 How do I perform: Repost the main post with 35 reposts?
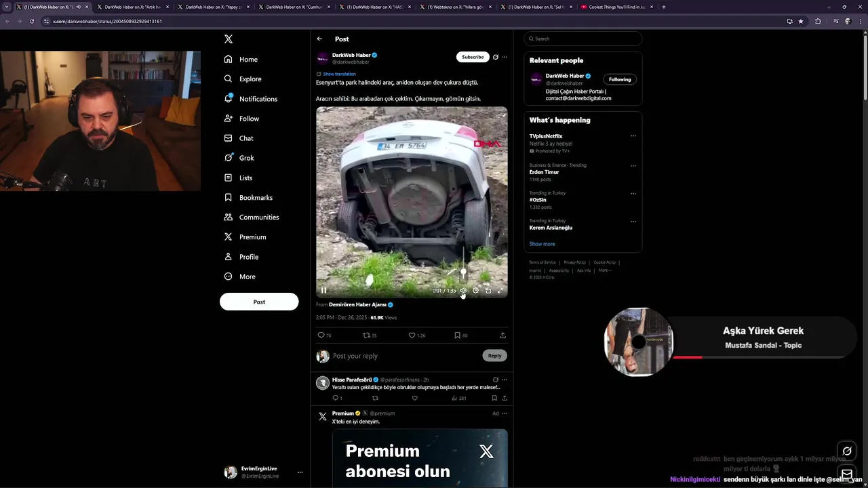click(370, 335)
